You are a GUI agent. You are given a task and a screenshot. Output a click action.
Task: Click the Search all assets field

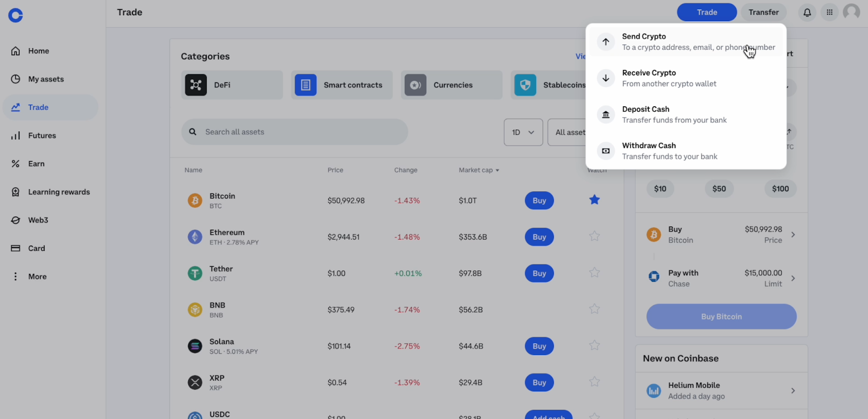[x=295, y=132]
